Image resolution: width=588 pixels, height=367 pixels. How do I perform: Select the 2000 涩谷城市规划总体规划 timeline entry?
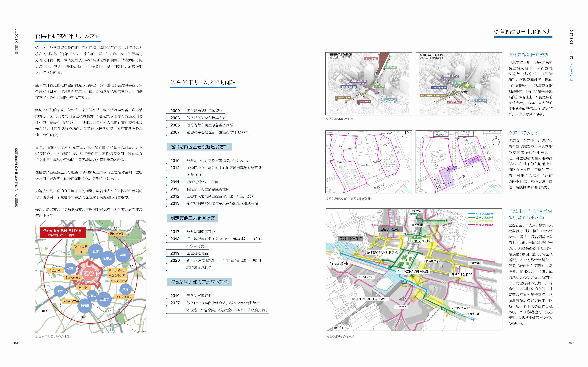196,111
